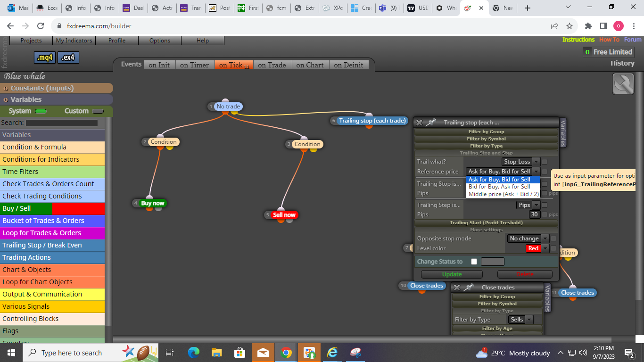
Task: Switch to Custom blocks toggle
Action: (98, 111)
